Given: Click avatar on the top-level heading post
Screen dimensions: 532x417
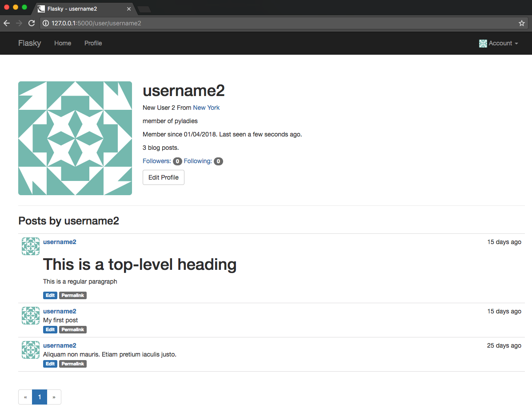Looking at the screenshot, I should click(x=31, y=246).
